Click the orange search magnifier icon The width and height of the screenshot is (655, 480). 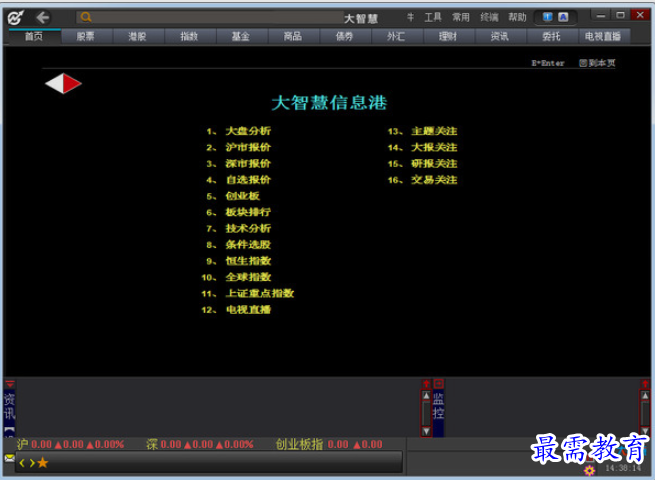coord(86,17)
